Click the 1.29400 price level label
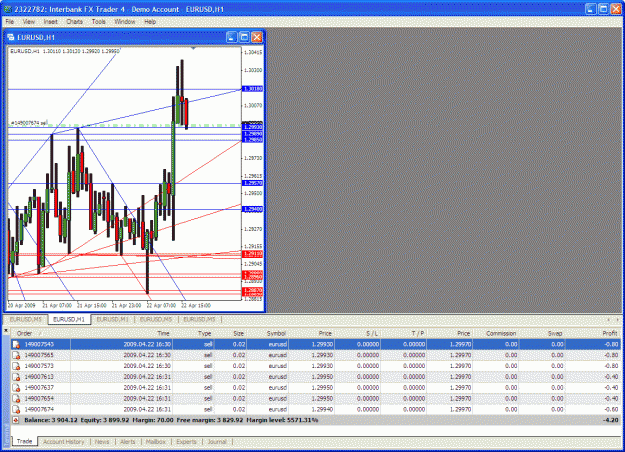Viewport: 625px width, 452px height. tap(253, 209)
